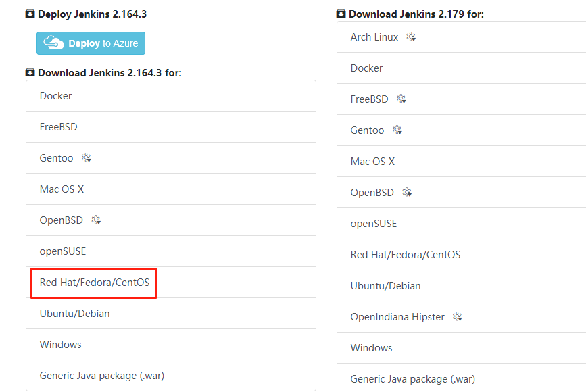
Task: Download Generic Java package (.war) for 2.164.3
Action: coord(171,375)
